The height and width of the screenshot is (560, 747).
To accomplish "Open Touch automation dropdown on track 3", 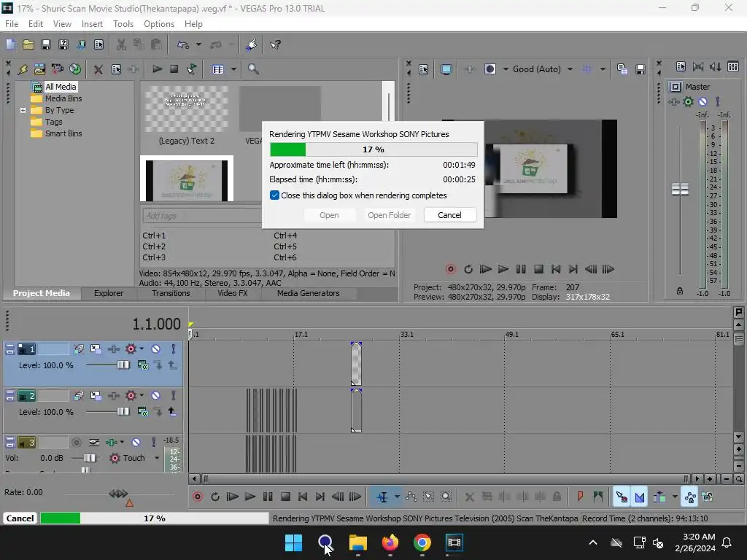I will point(157,458).
